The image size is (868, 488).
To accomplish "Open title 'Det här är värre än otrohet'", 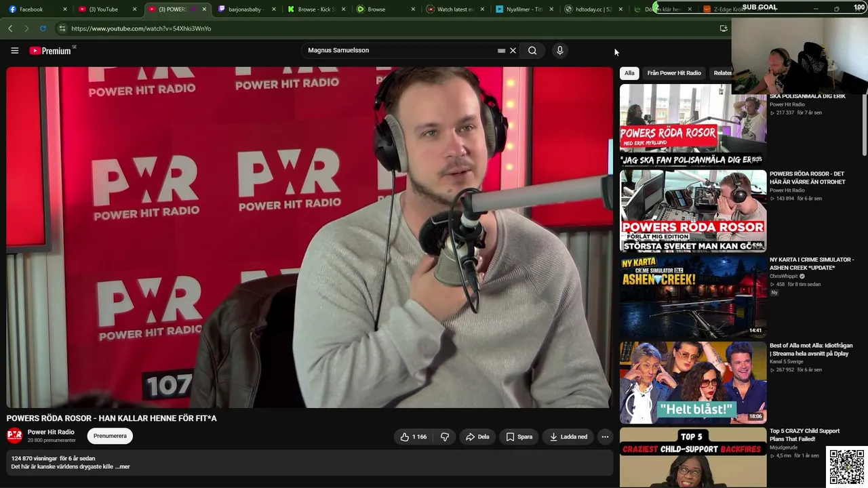I will pos(808,178).
